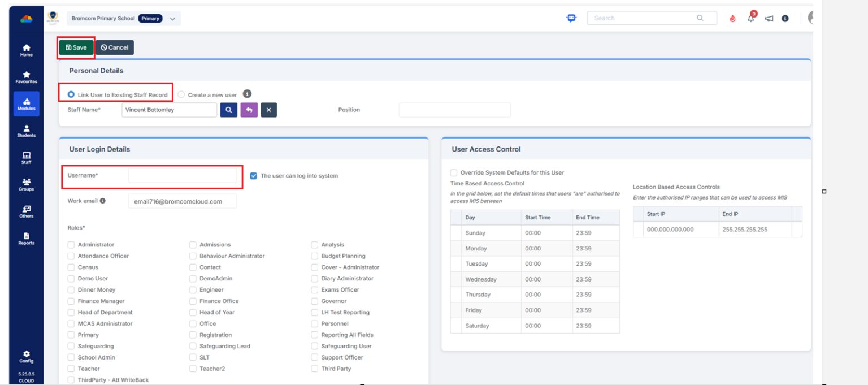
Task: Open the notifications bell showing 3 alerts
Action: [x=750, y=18]
